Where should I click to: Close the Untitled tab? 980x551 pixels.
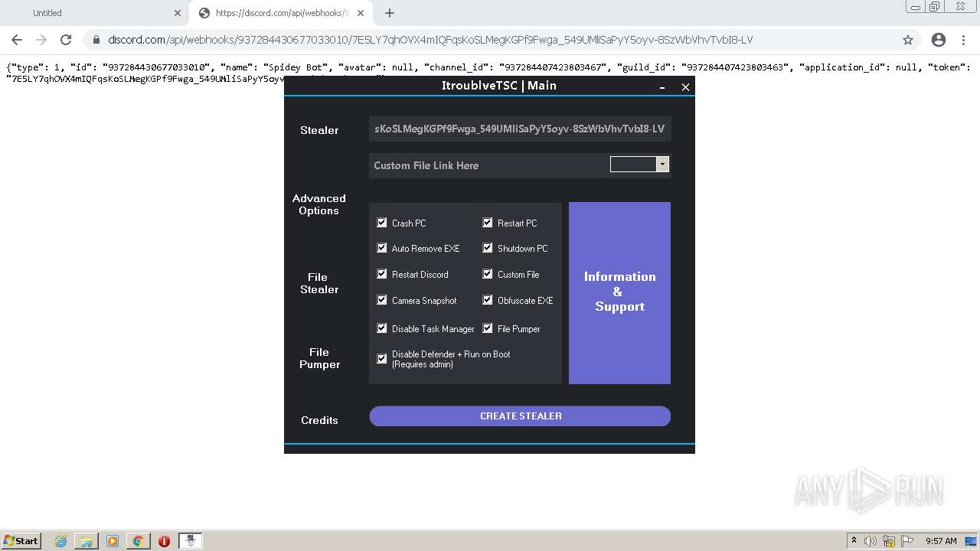[x=178, y=13]
